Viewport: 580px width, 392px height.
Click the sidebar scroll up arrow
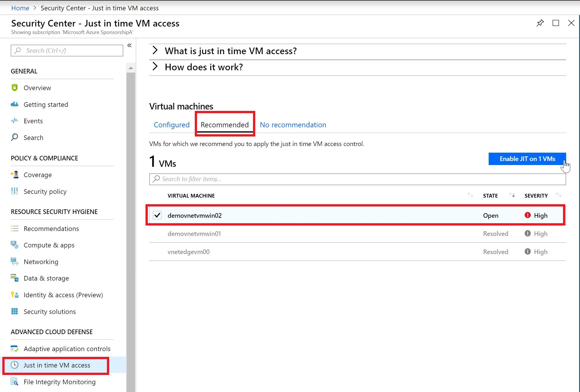click(x=131, y=68)
